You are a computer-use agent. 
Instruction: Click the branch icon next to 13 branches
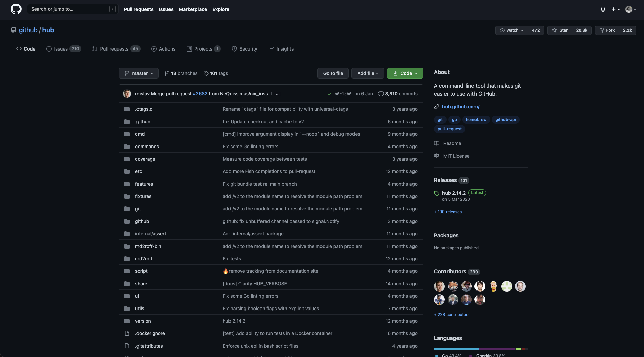coord(167,73)
